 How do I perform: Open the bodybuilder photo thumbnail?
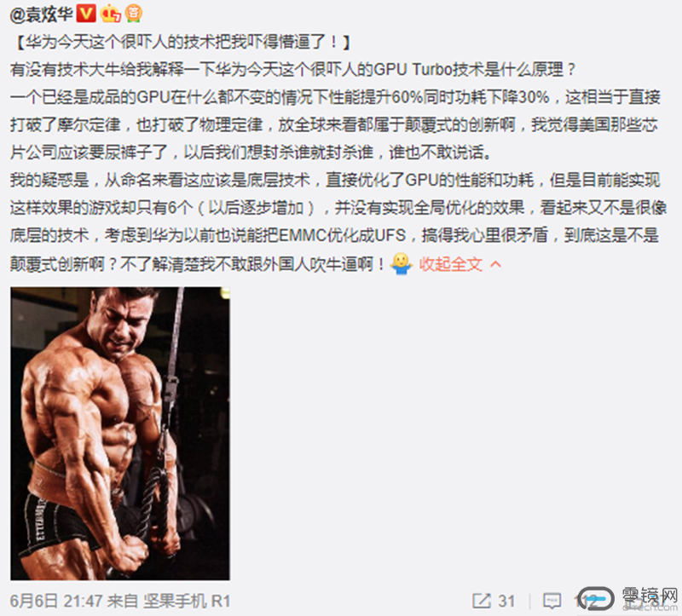[x=120, y=434]
